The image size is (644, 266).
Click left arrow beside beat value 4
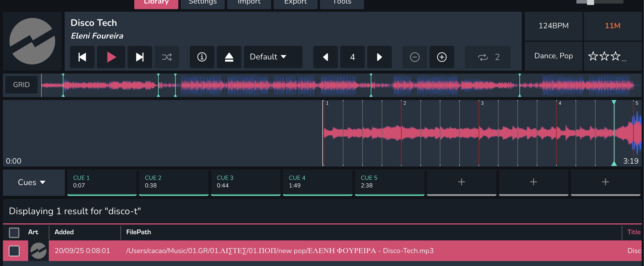(x=326, y=57)
